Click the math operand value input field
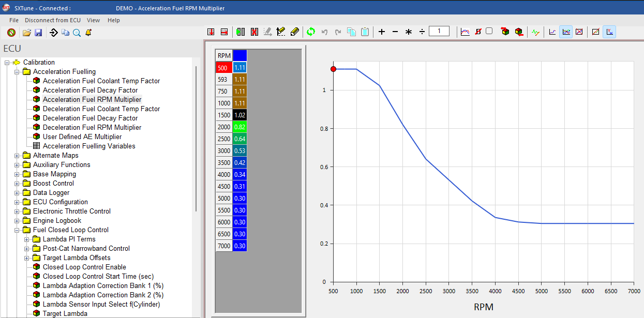 [439, 32]
